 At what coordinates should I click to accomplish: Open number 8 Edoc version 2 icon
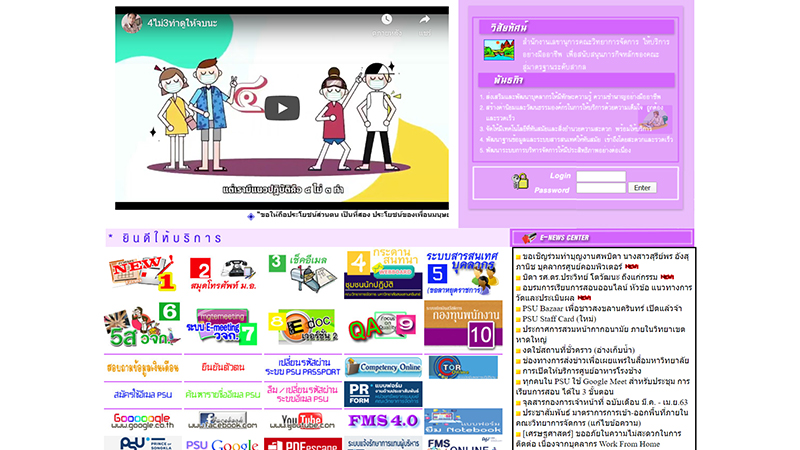pyautogui.click(x=303, y=326)
